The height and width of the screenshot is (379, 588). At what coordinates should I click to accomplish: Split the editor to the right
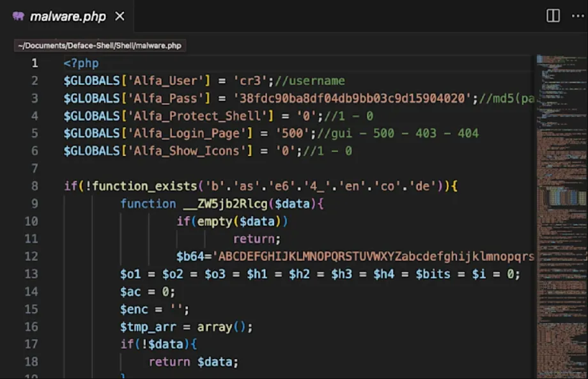coord(553,16)
